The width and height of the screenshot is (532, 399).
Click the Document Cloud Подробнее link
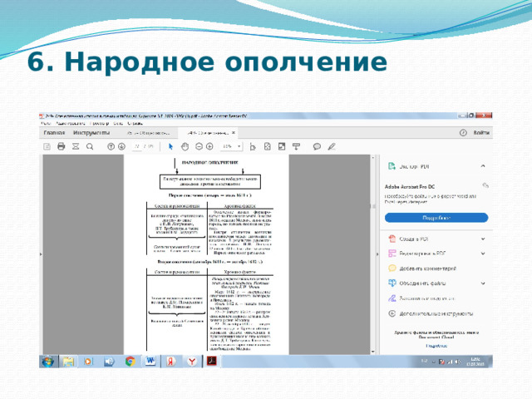click(436, 346)
